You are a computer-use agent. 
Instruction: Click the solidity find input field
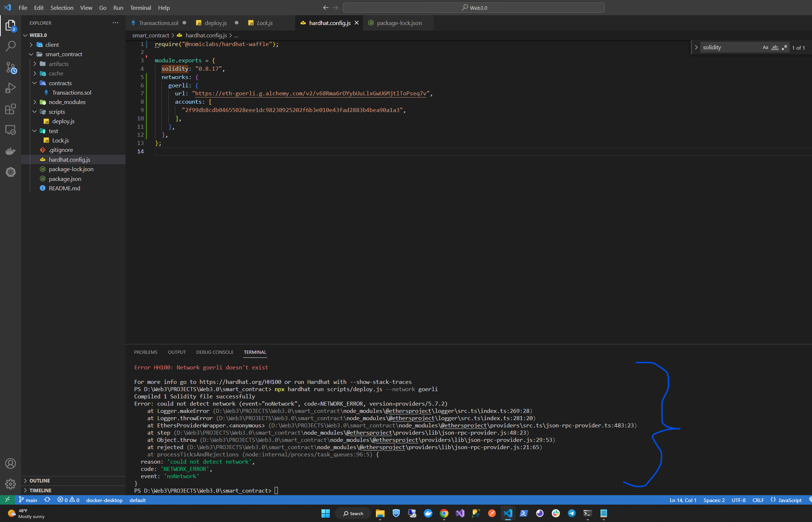click(730, 47)
